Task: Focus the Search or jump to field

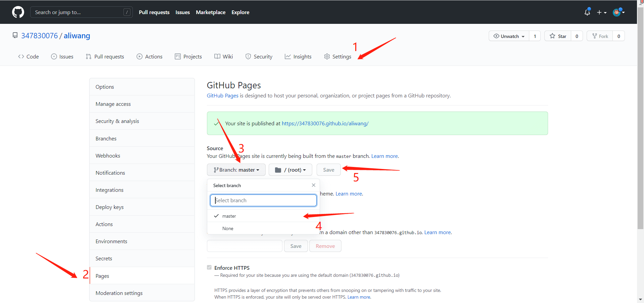Action: point(82,12)
